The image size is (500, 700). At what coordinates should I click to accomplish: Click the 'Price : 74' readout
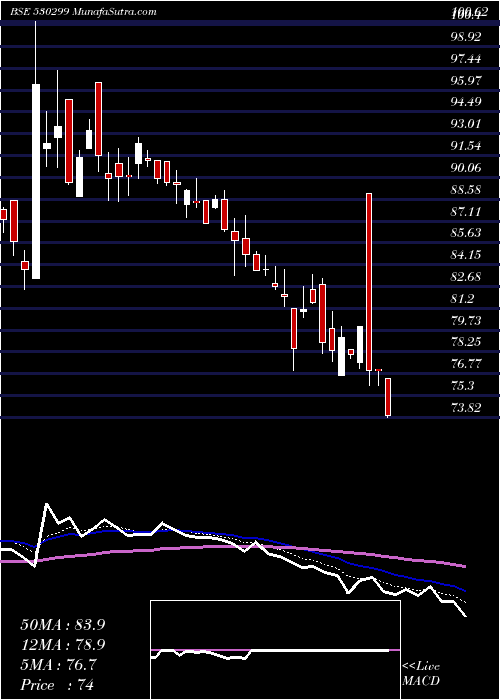pos(57,685)
